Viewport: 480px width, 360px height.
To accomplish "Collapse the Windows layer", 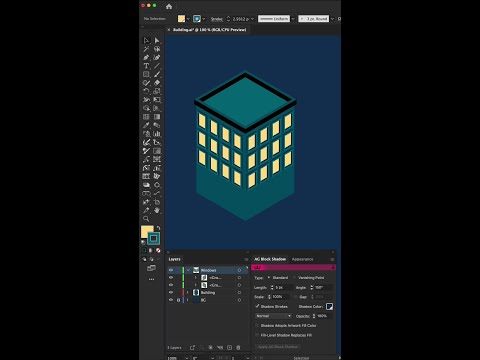I will (x=188, y=270).
